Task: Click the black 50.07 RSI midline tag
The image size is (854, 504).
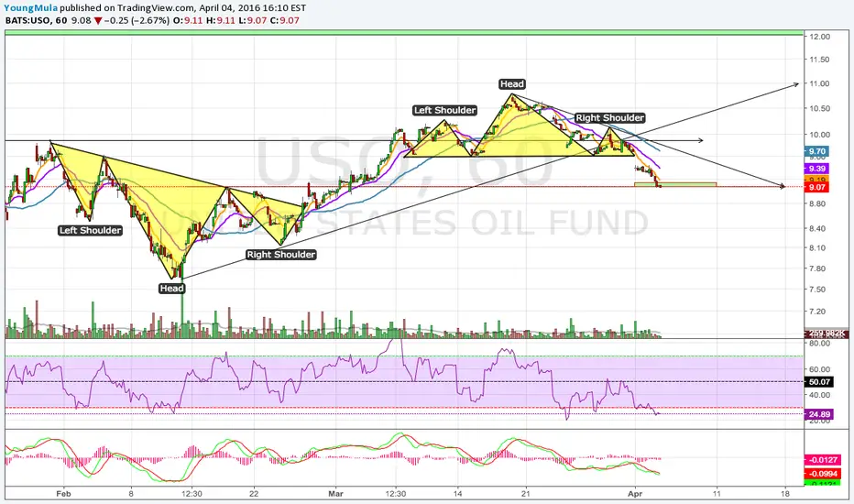Action: click(x=819, y=382)
